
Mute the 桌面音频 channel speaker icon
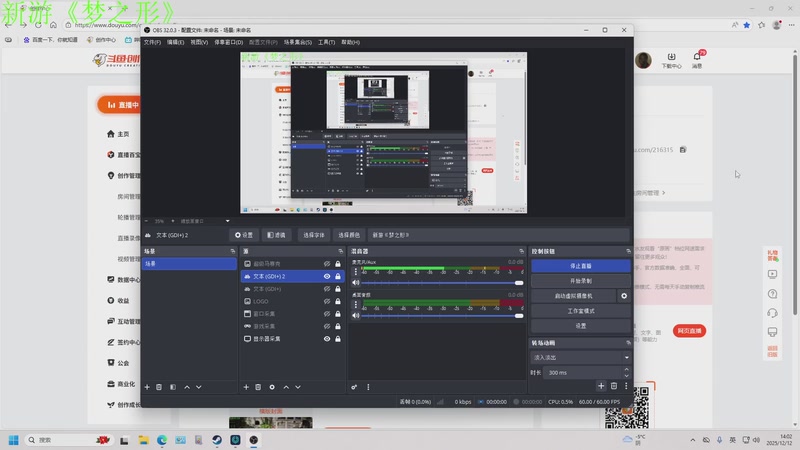[x=356, y=315]
